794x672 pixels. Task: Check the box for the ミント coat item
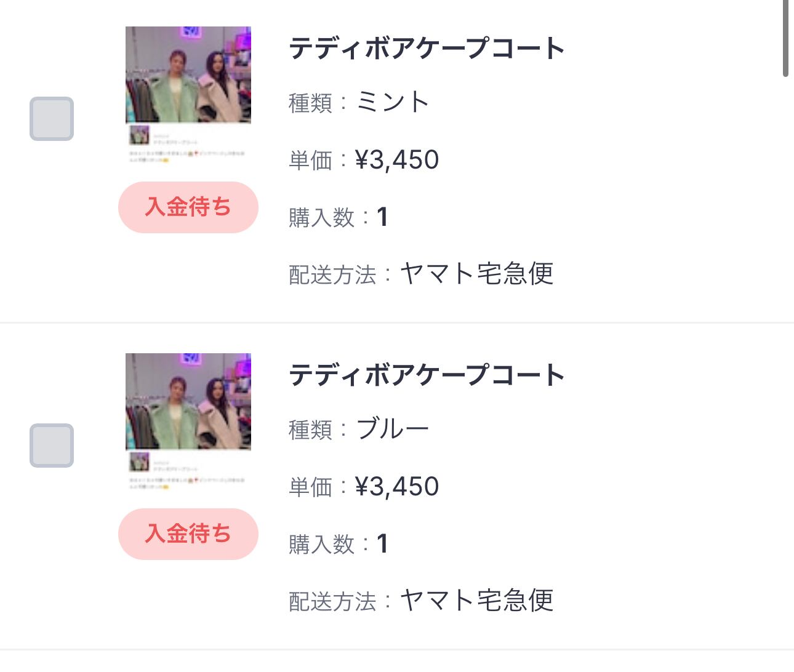point(52,119)
